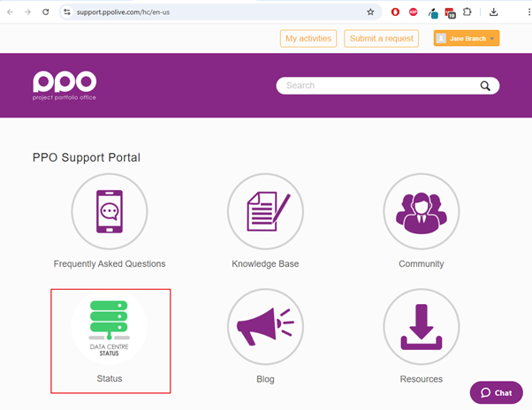Open My activities
The image size is (532, 410).
point(308,38)
